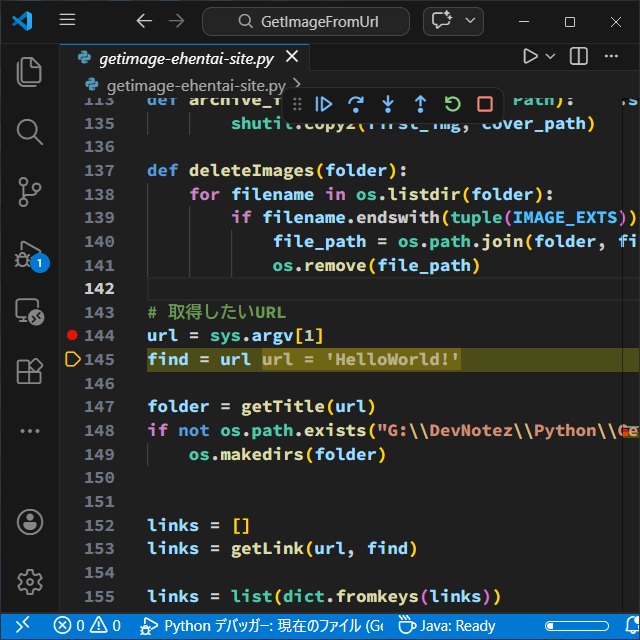This screenshot has height=640, width=640.
Task: Open the Explorer view in activity bar
Action: pos(30,72)
